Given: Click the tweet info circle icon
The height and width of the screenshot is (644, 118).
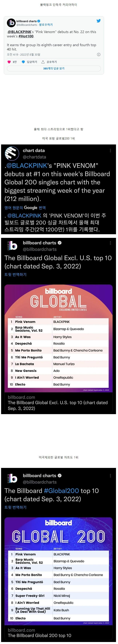Looking at the screenshot, I should pos(99,55).
